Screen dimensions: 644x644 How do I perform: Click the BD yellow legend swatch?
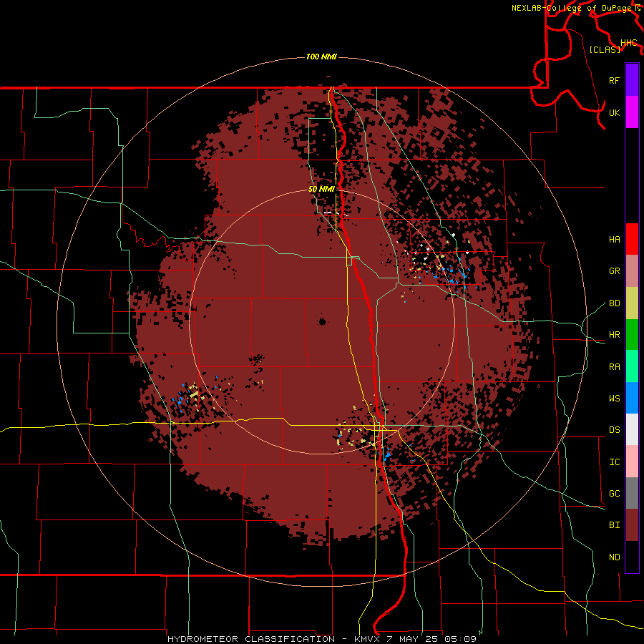tap(632, 303)
